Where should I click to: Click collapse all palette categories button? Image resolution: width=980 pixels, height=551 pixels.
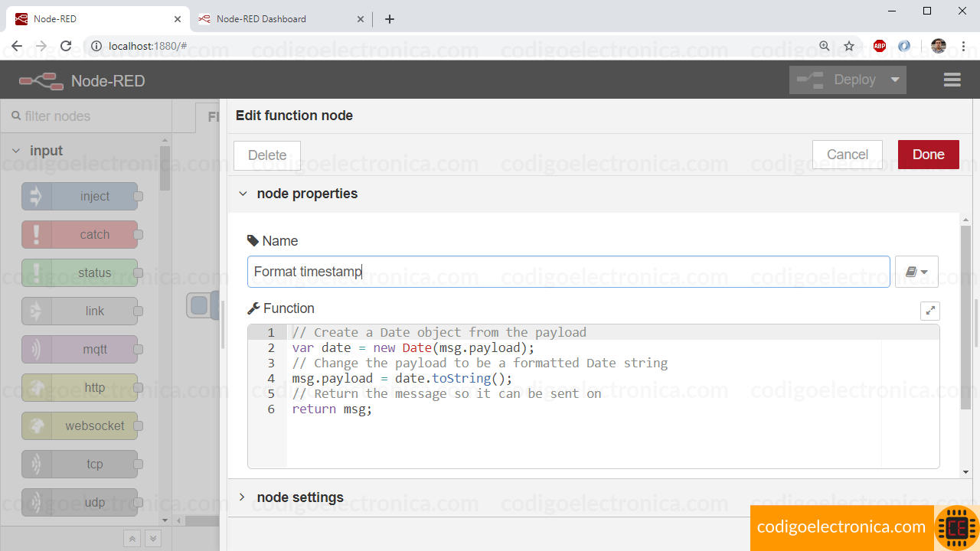click(132, 539)
